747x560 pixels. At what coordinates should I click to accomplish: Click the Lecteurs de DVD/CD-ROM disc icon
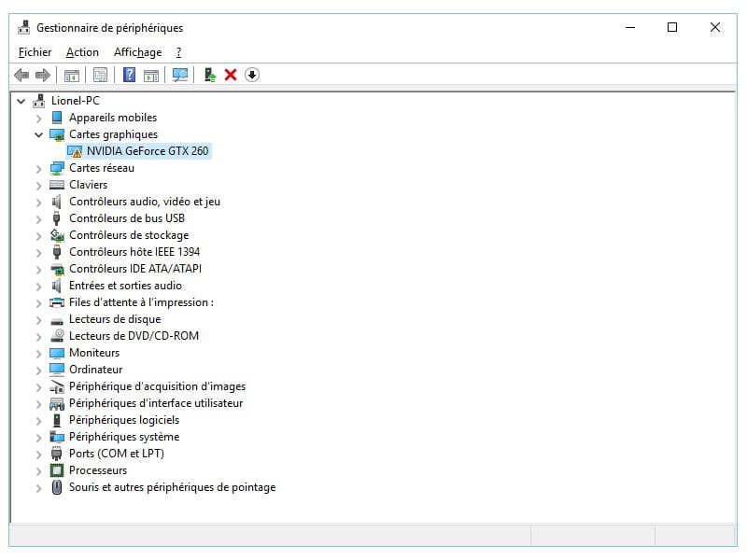coord(57,336)
